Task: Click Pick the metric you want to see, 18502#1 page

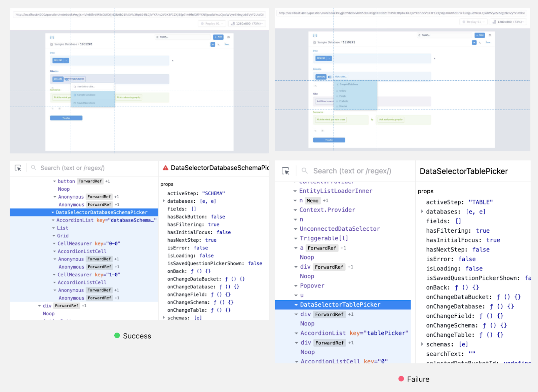Action: (x=331, y=120)
